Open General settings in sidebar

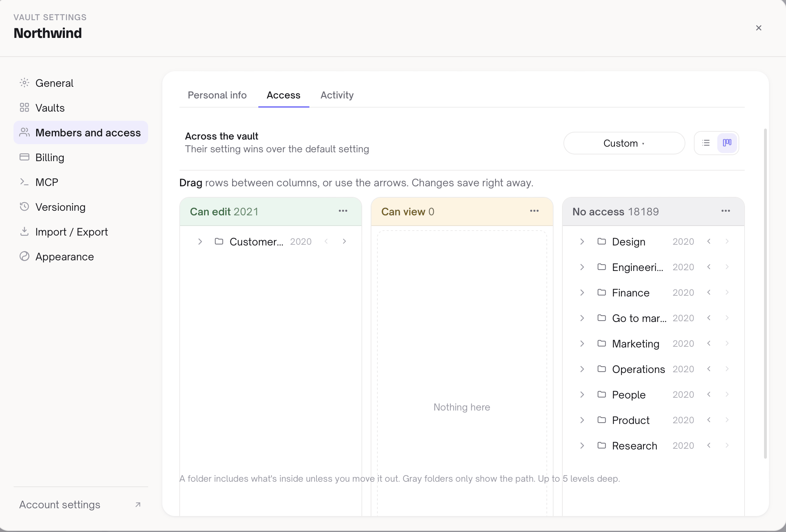[81, 83]
